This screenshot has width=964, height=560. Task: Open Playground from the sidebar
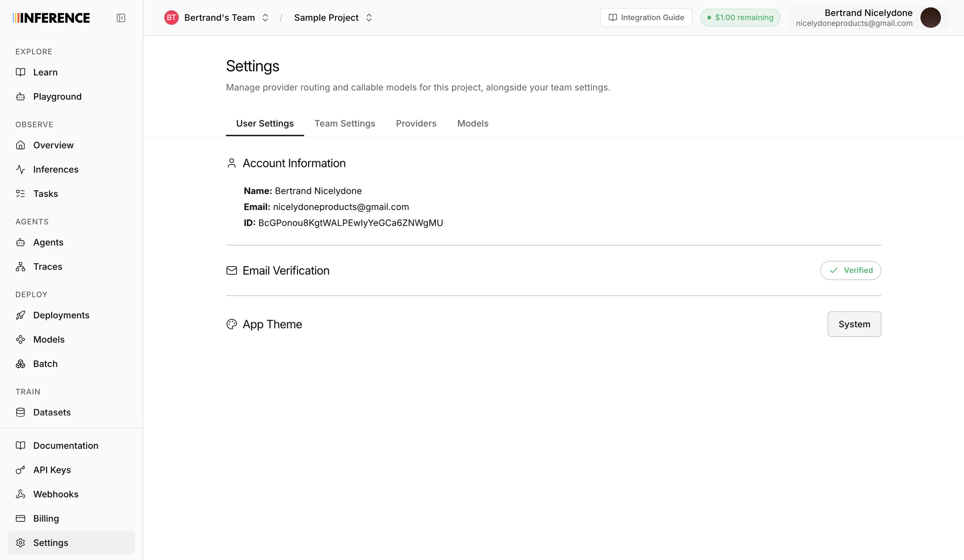71,96
